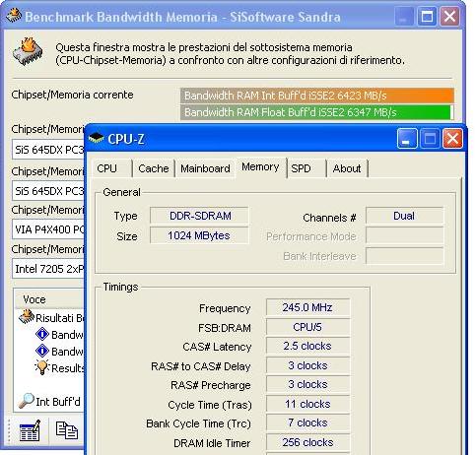Close the SiSoftware Sandra window
The width and height of the screenshot is (476, 455).
pyautogui.click(x=449, y=16)
